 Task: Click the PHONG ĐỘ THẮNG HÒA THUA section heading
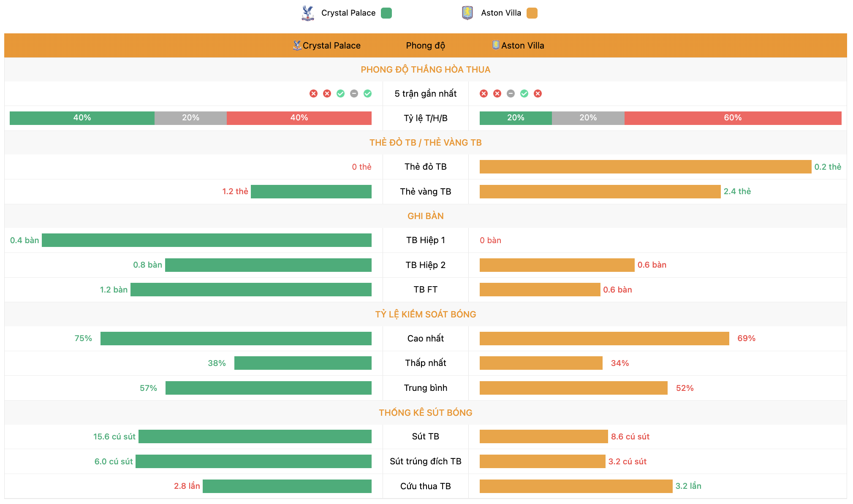pyautogui.click(x=426, y=70)
